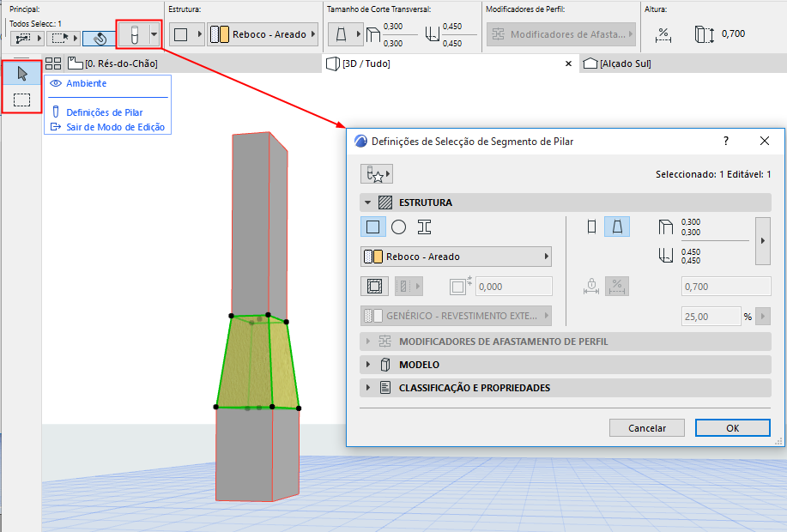Click Seleccionado: 1 Editável: 1 text

[x=713, y=174]
